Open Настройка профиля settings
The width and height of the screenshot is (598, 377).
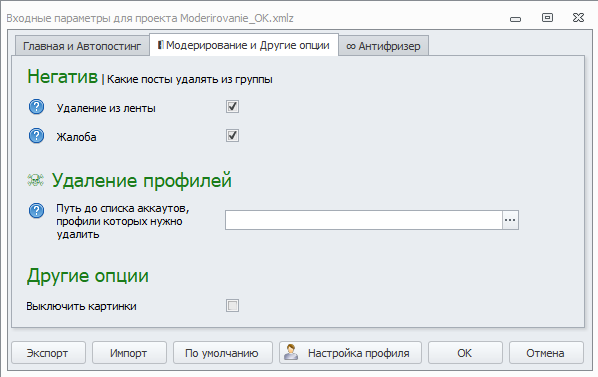click(x=350, y=353)
